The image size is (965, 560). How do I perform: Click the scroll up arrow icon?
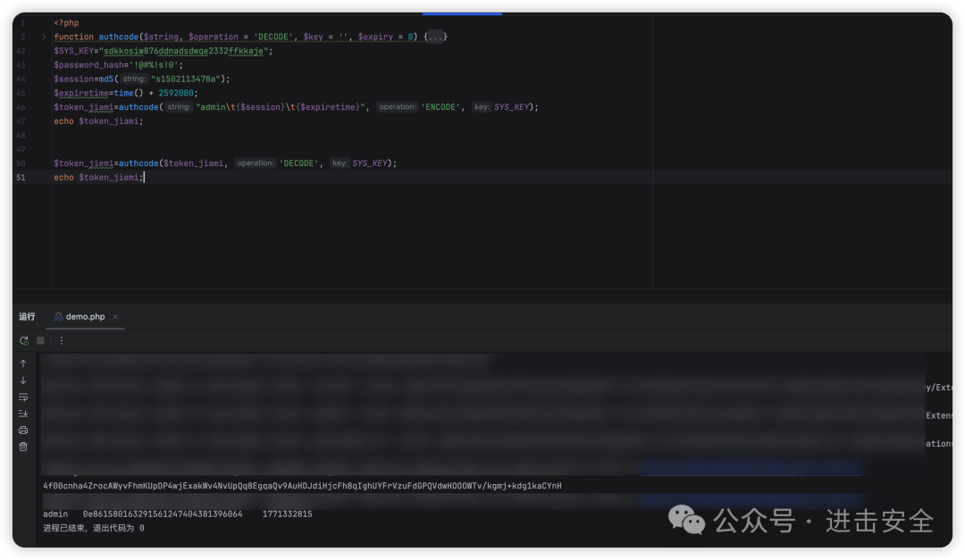coord(23,364)
